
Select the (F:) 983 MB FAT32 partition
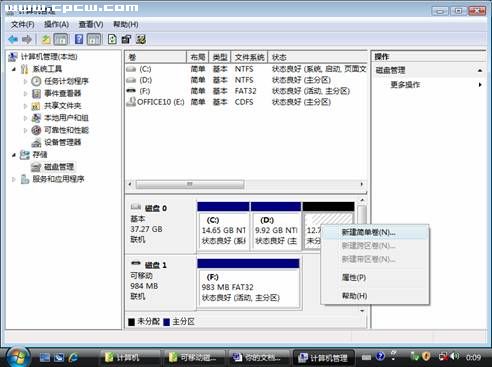(249, 283)
